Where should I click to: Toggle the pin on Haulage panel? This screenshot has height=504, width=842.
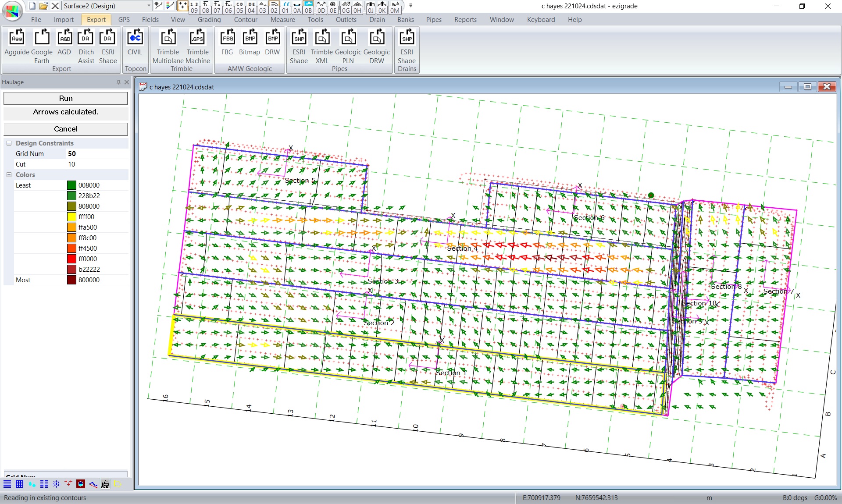coord(118,82)
